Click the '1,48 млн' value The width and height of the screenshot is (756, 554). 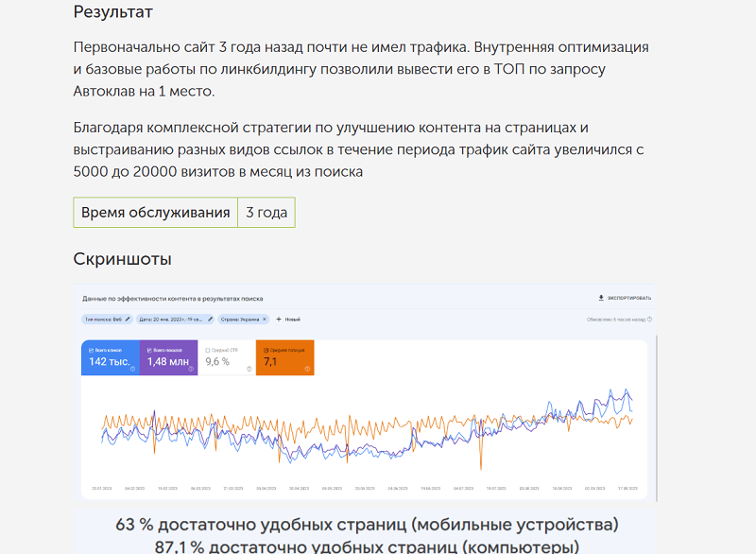coord(168,362)
